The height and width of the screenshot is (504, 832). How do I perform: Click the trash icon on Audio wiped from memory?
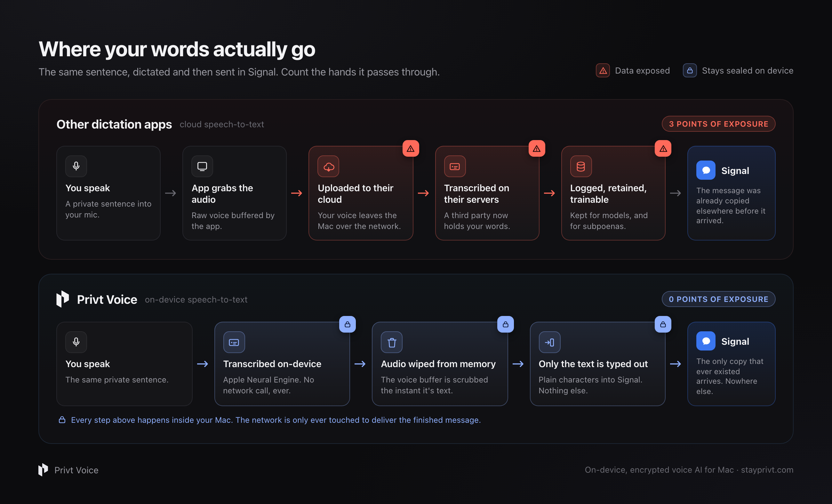pyautogui.click(x=391, y=342)
